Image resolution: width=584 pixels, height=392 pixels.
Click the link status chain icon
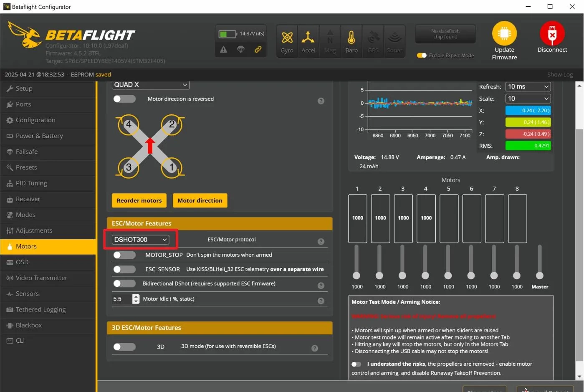[258, 49]
